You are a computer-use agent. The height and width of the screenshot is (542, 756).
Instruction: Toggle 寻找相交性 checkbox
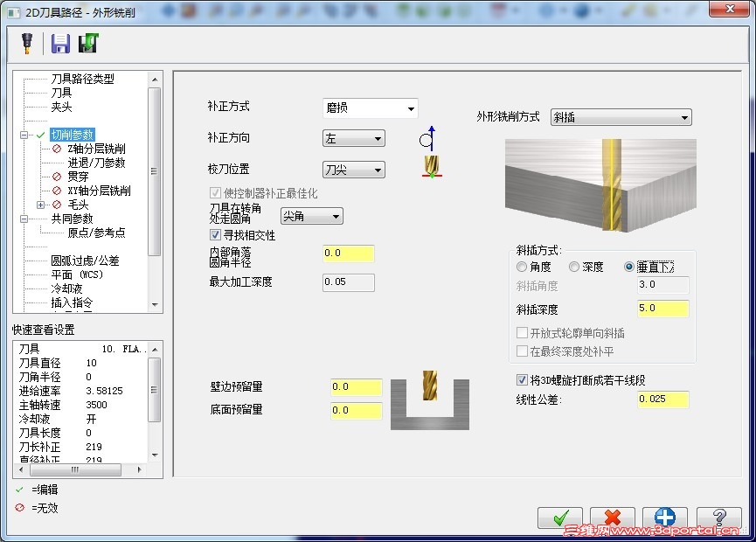(215, 235)
